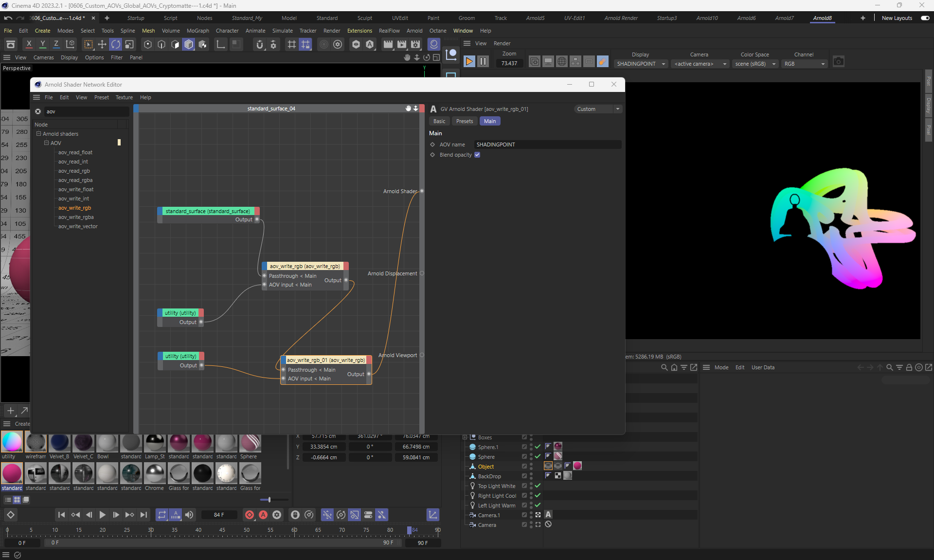Select the Move tool in toolbar

point(102,45)
